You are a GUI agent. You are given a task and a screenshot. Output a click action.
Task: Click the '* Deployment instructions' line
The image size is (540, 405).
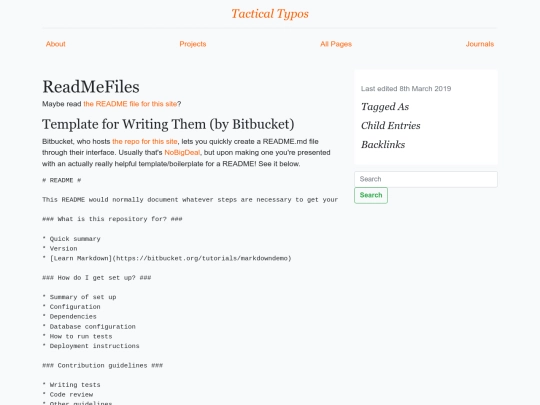(x=91, y=346)
